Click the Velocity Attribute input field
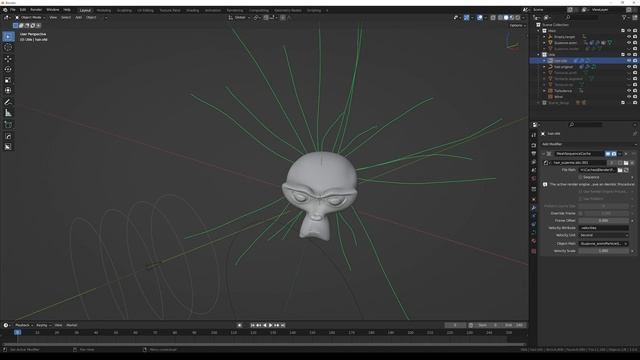Screen dimensions: 640x360 [x=604, y=228]
